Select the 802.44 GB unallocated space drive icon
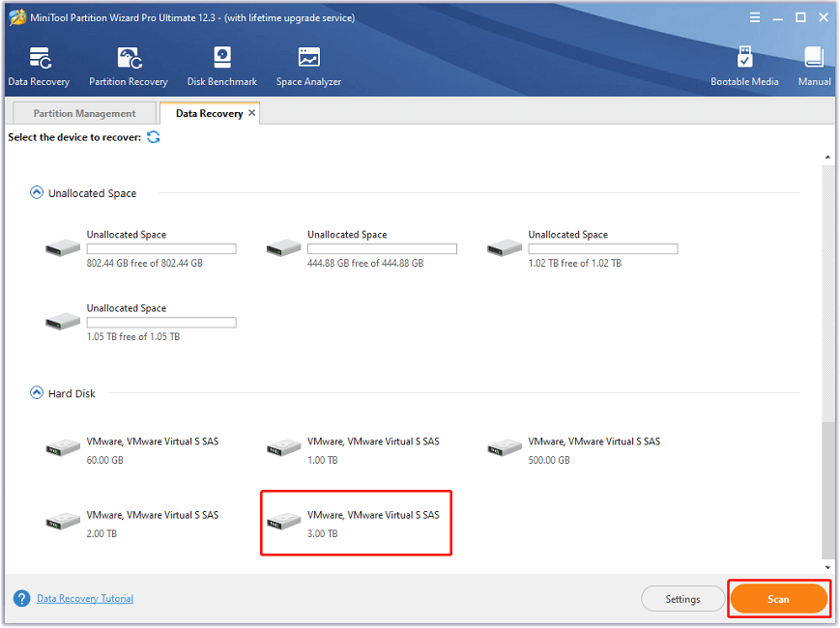840x628 pixels. click(x=63, y=248)
